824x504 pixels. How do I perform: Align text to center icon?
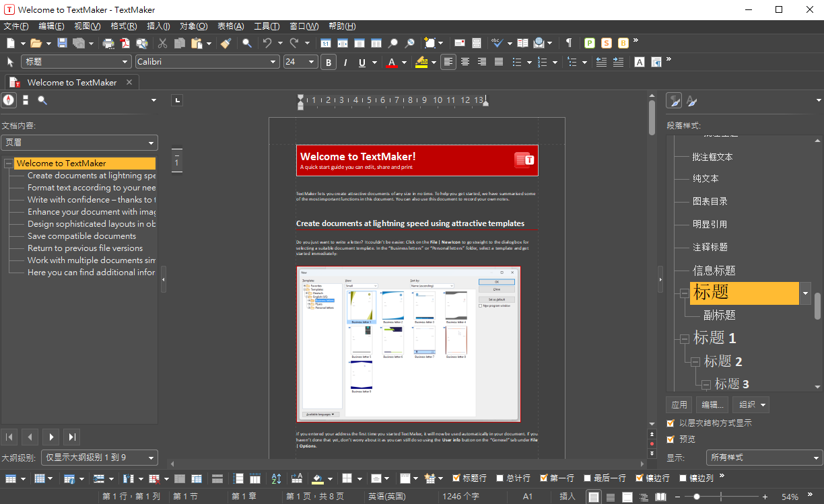465,62
